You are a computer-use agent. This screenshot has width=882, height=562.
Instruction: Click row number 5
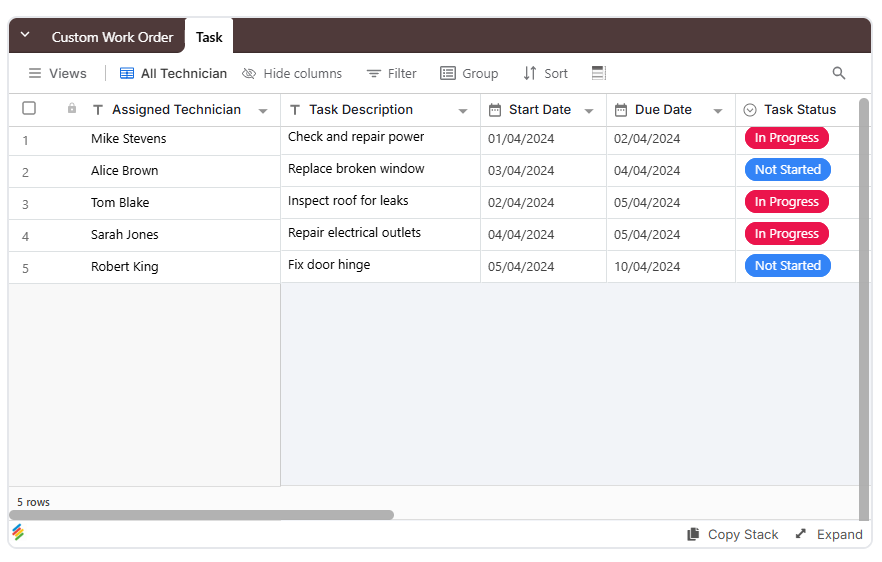tap(25, 269)
